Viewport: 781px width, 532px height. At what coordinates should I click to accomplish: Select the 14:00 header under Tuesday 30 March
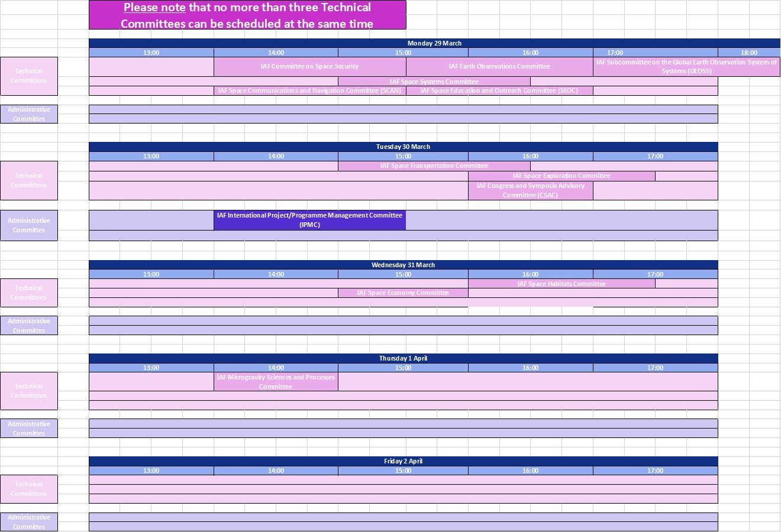pyautogui.click(x=276, y=156)
